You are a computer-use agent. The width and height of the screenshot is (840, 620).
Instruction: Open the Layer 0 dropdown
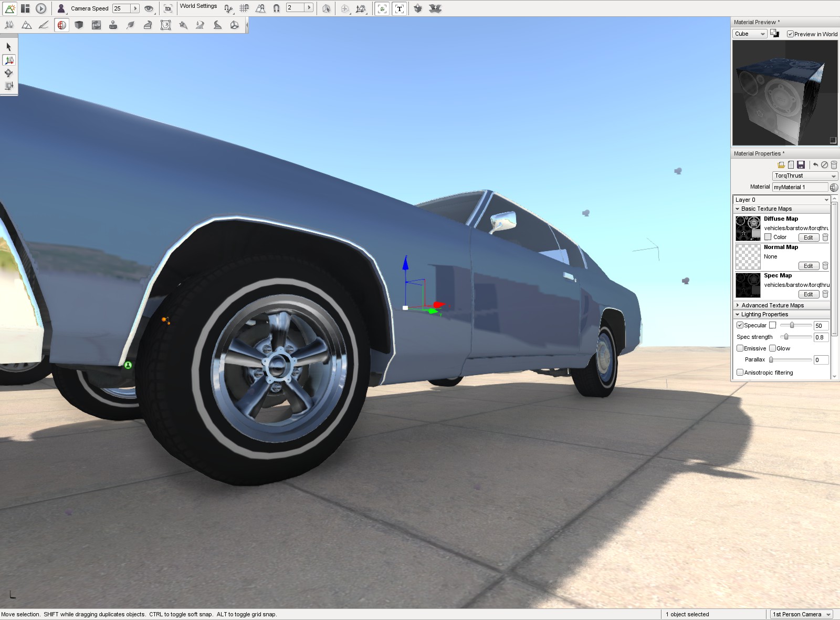(x=781, y=200)
